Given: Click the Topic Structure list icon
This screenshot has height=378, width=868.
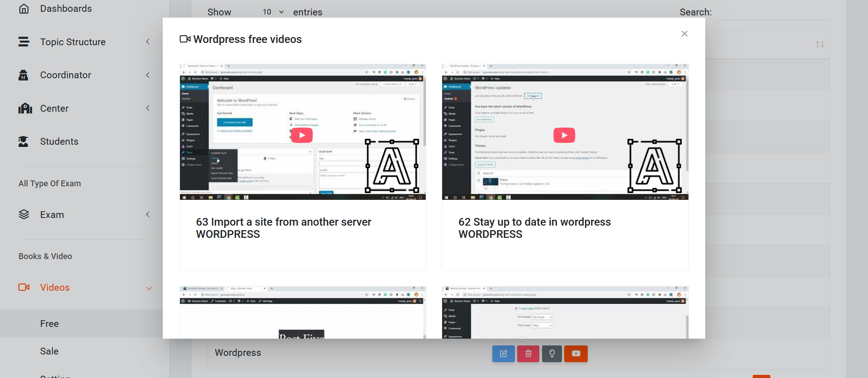Looking at the screenshot, I should 24,42.
